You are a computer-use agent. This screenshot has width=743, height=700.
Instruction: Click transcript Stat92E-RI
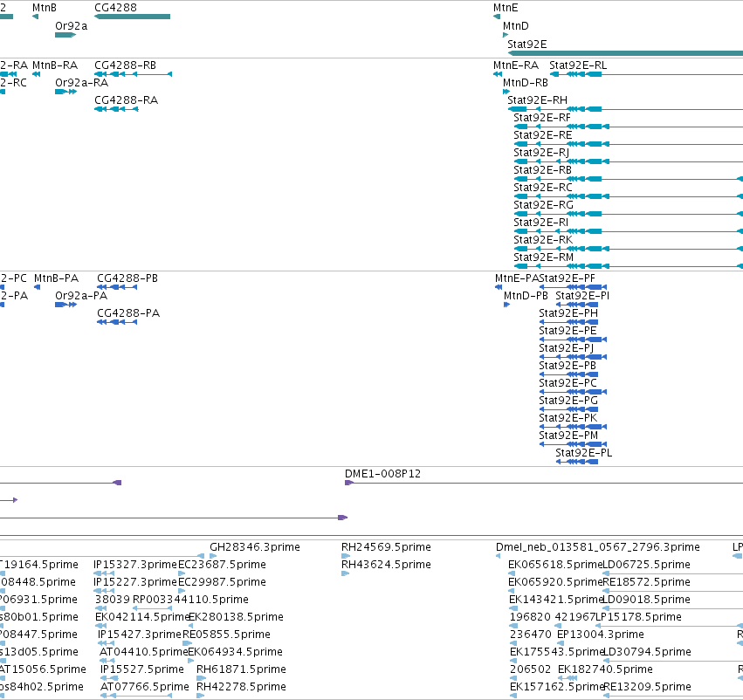[x=540, y=223]
